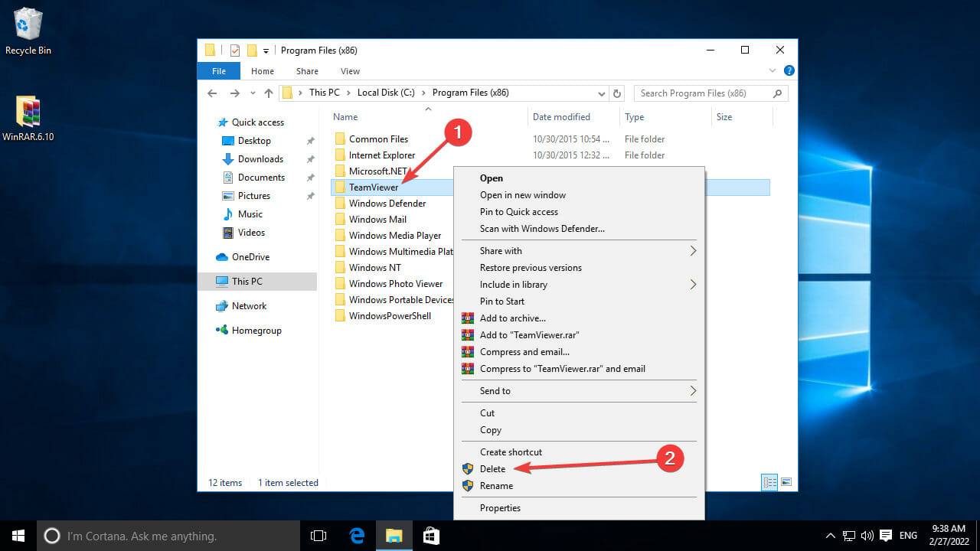
Task: Select Delete from the context menu
Action: click(x=493, y=468)
